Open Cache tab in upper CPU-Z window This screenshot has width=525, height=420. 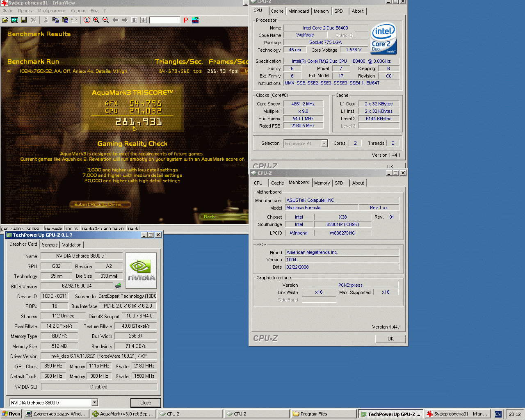[277, 11]
